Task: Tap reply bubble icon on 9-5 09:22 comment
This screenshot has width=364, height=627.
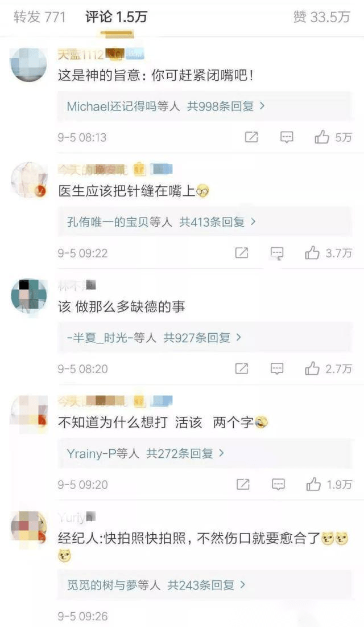Action: click(x=277, y=253)
